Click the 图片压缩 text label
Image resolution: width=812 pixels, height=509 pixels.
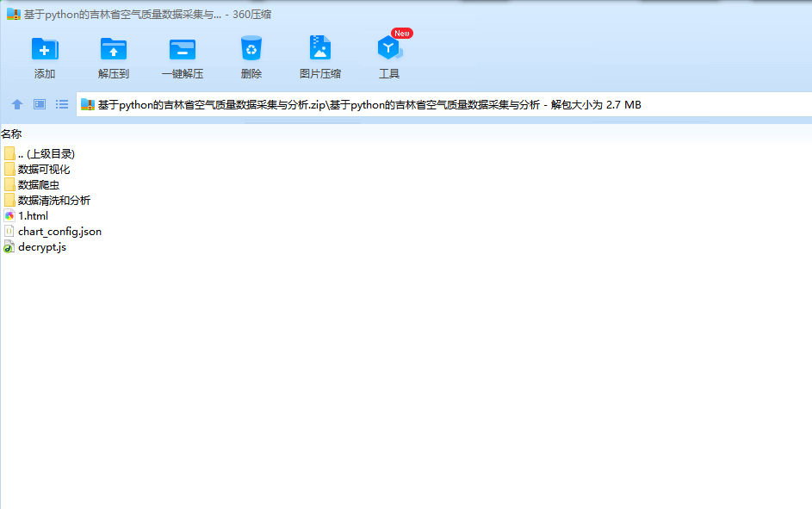point(320,74)
